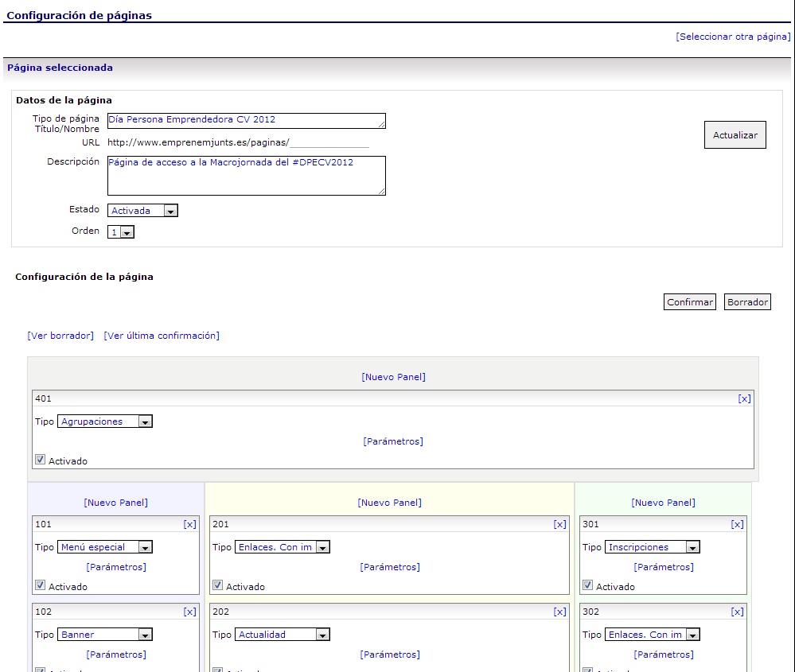Screen dimensions: 795x672
Task: Click the Actualizar button
Action: click(735, 135)
